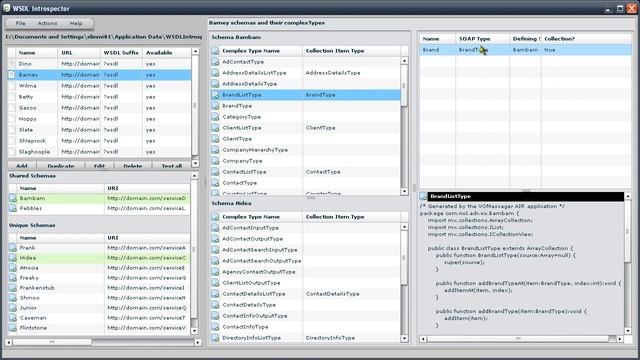Click right arrow of code view horizontal scrollbar
Screen dimensions: 640x360
[x=620, y=339]
